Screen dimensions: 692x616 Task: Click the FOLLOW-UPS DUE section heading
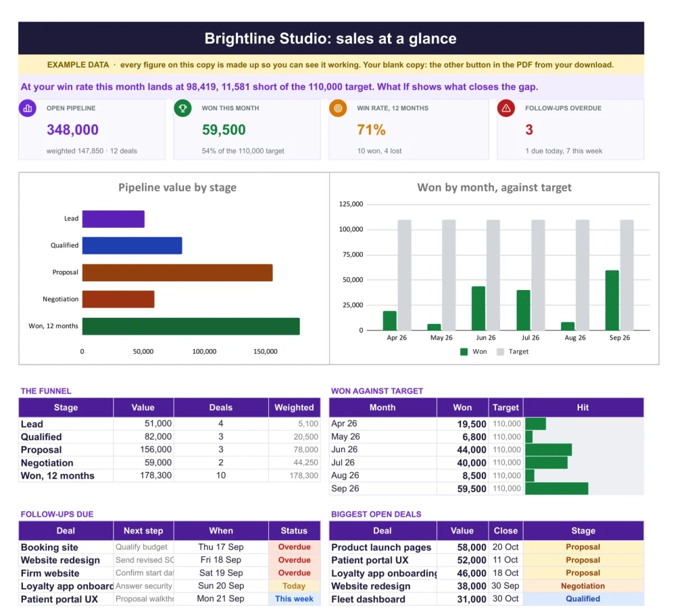[57, 514]
